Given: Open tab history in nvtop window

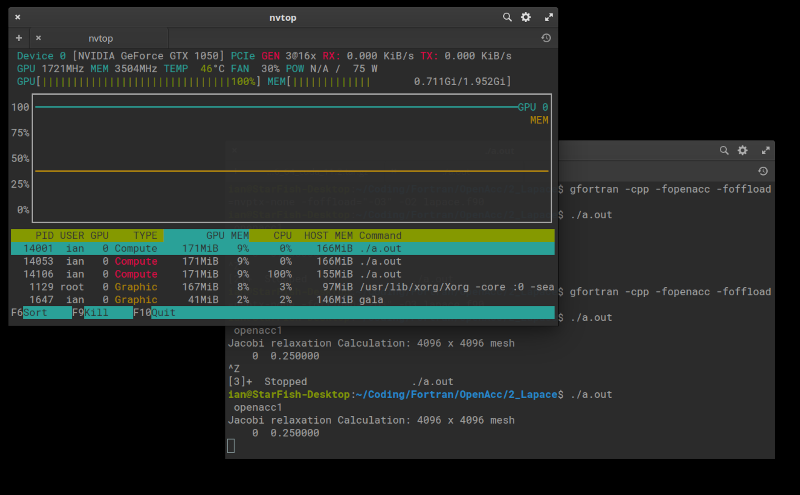Looking at the screenshot, I should [x=546, y=38].
